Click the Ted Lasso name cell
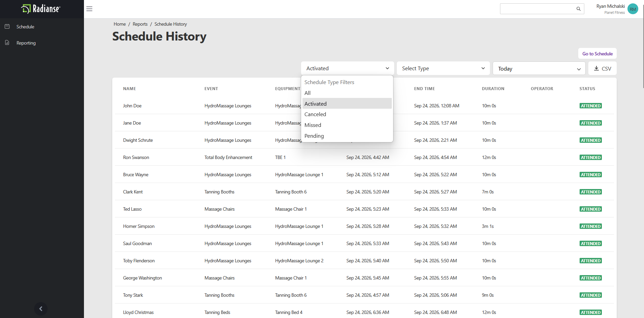Screen dimensions: 644x318 [x=132, y=209]
